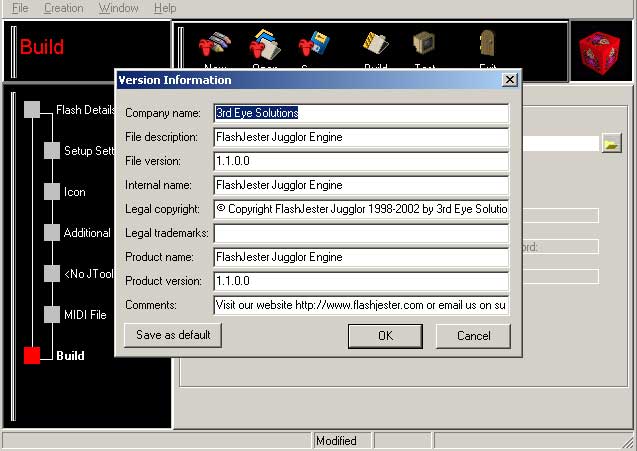This screenshot has height=451, width=637.
Task: Click the red Build panel heading
Action: pyautogui.click(x=41, y=47)
